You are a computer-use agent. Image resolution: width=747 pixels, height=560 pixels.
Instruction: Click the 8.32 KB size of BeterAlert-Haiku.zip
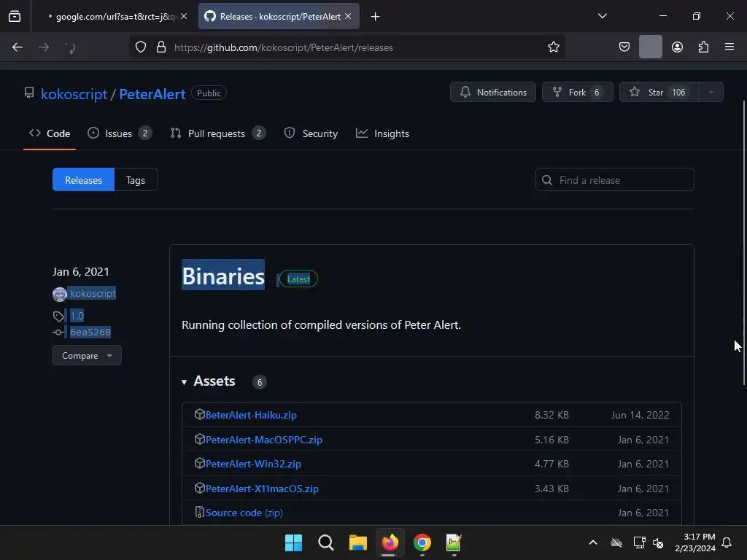tap(551, 415)
